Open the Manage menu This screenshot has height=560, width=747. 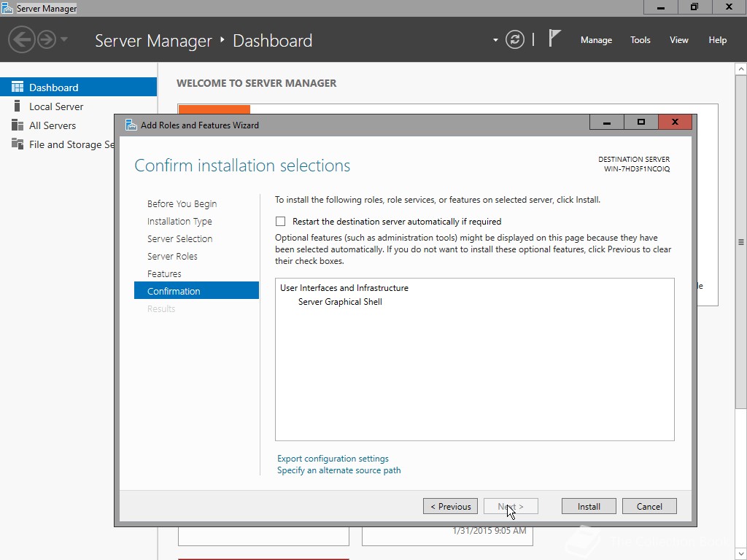pos(596,40)
